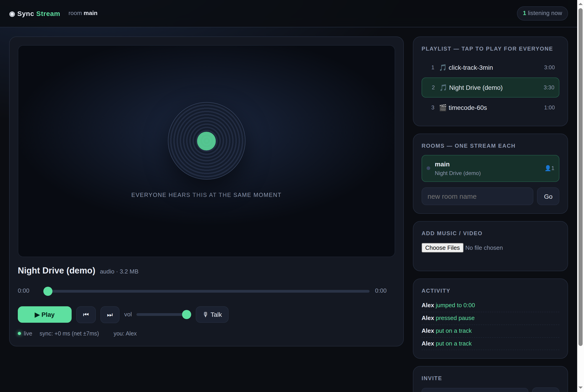Click the listener count icon in main room
The width and height of the screenshot is (584, 392).
(547, 168)
